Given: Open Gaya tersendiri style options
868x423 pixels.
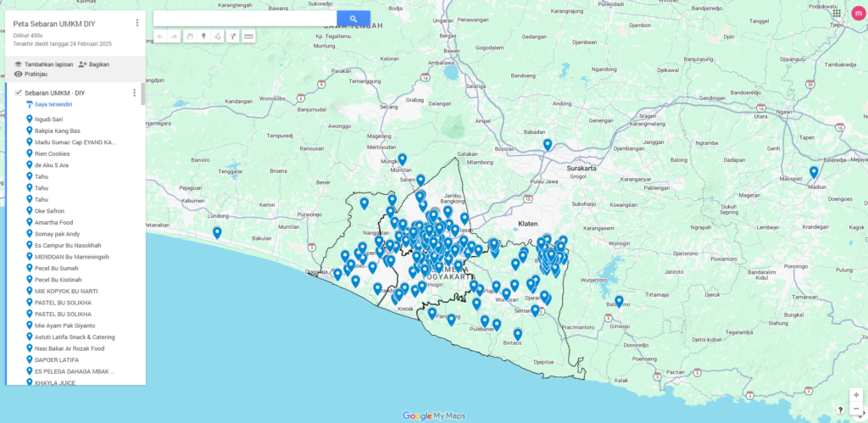Looking at the screenshot, I should [53, 104].
